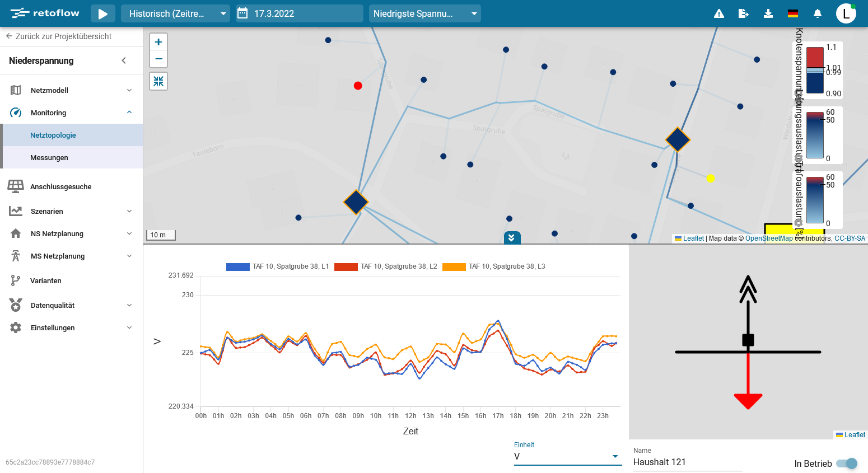The width and height of the screenshot is (868, 473).
Task: Collapse map with double-chevron handle
Action: coord(512,238)
